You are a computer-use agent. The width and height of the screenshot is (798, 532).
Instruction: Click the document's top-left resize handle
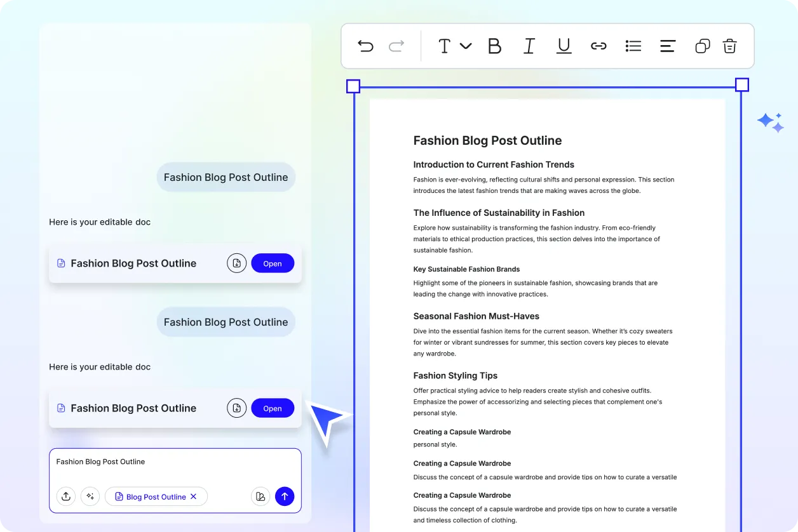tap(353, 86)
